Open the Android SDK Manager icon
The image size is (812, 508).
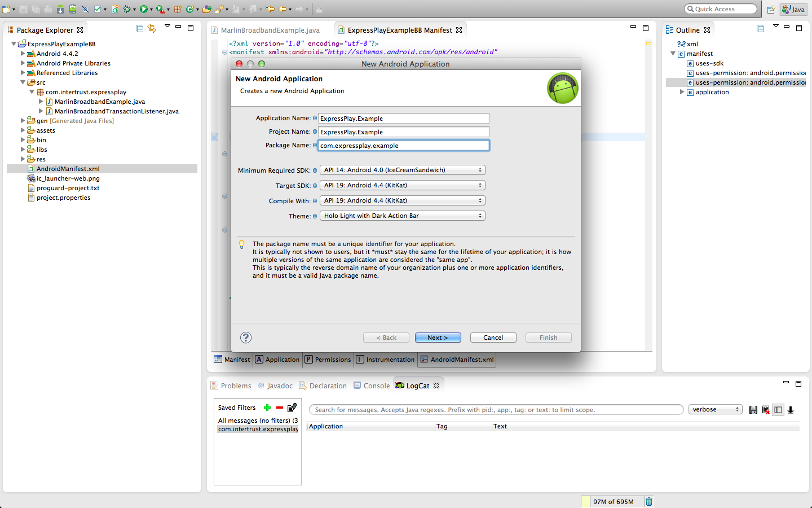60,9
